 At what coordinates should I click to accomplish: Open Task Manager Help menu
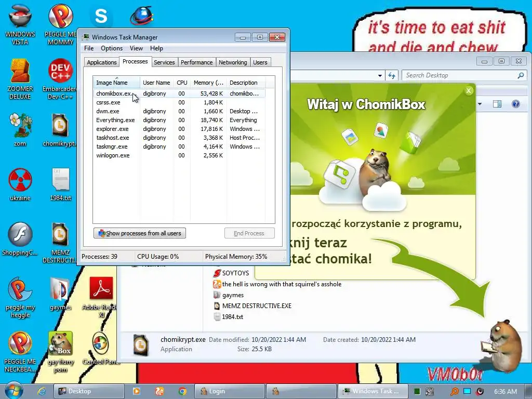156,48
